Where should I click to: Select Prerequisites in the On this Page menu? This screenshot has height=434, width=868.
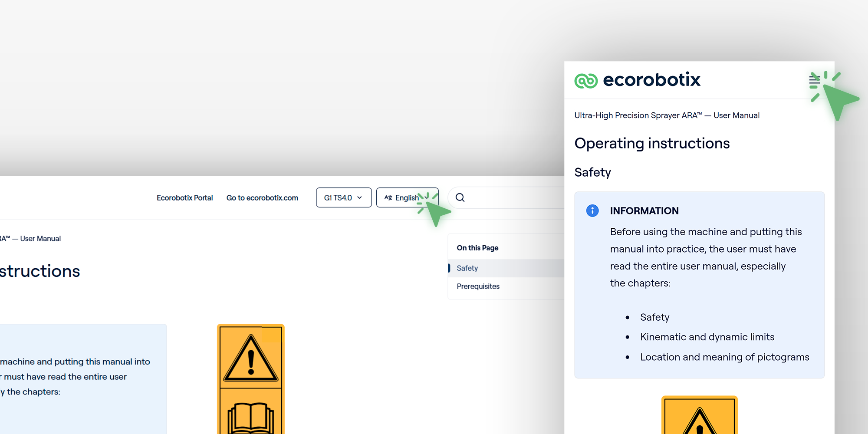[478, 286]
